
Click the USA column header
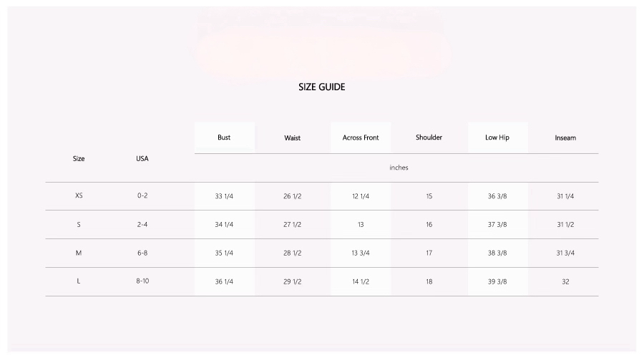click(x=142, y=158)
